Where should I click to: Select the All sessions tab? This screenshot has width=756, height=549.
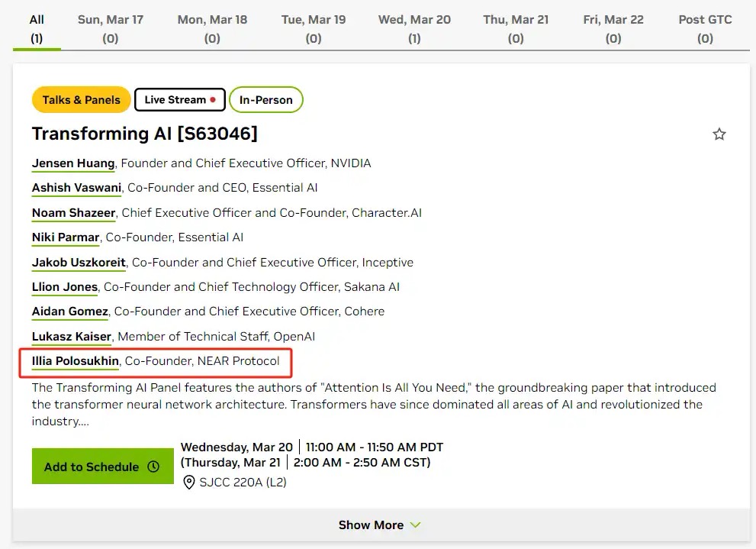pos(37,28)
